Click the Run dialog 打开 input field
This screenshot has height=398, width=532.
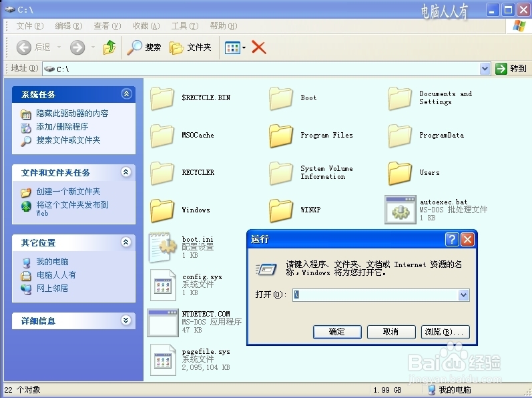click(376, 295)
